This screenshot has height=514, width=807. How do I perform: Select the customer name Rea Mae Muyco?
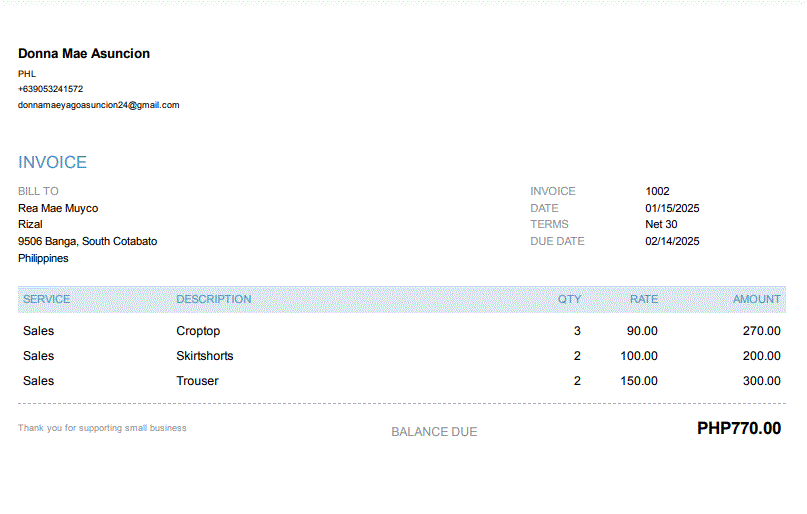pos(58,208)
